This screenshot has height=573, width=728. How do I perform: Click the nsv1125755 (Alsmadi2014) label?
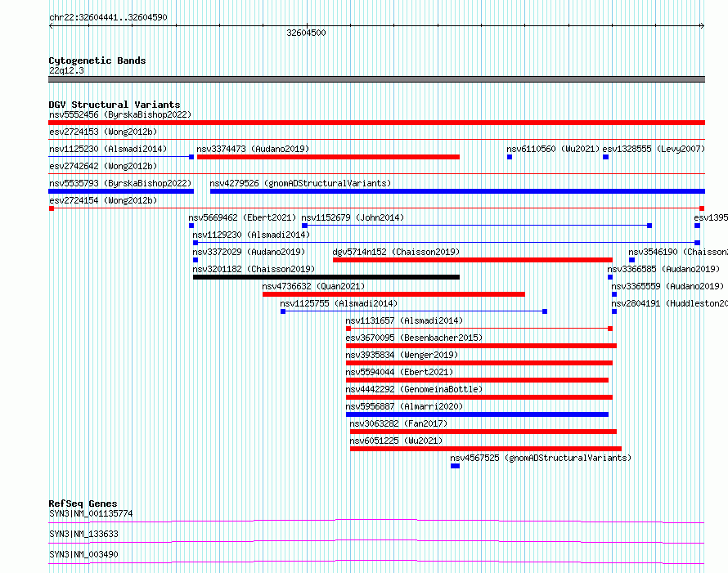coord(339,303)
